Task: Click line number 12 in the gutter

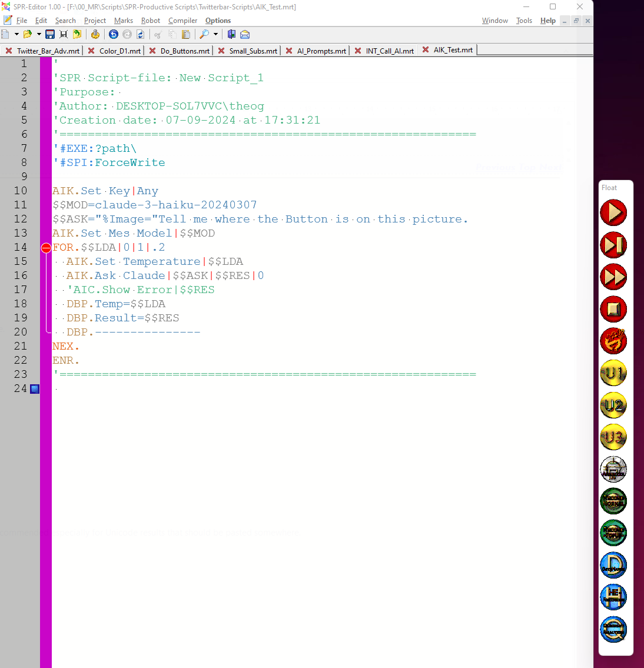Action: [21, 219]
